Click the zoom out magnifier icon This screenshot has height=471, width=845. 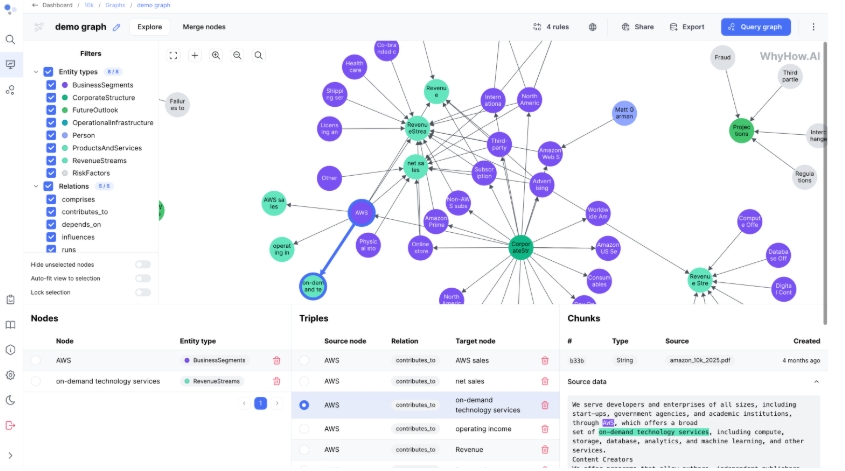point(237,56)
